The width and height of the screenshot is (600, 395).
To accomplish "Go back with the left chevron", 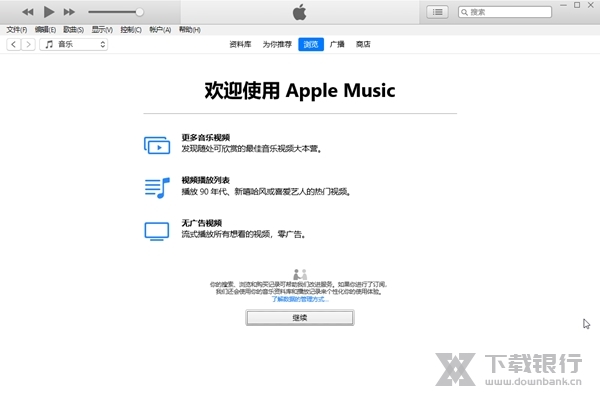I will (14, 44).
